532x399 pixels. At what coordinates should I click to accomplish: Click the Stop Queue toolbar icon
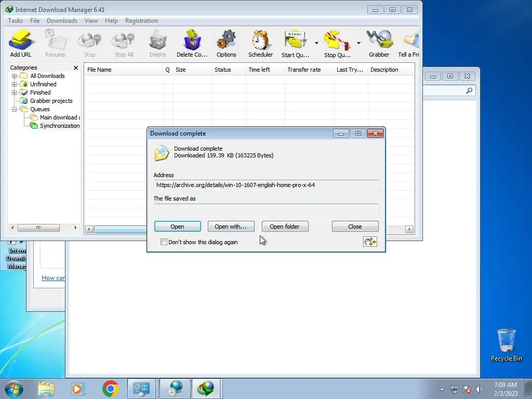337,43
